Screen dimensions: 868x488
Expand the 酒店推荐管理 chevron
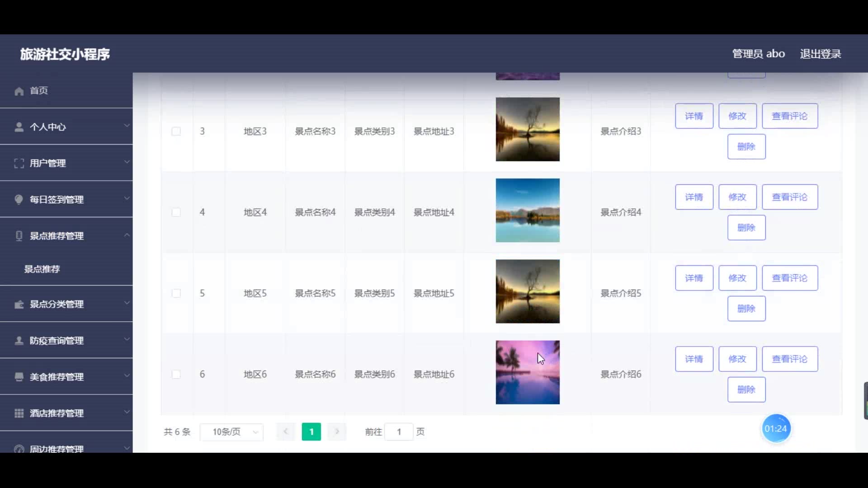pyautogui.click(x=127, y=412)
